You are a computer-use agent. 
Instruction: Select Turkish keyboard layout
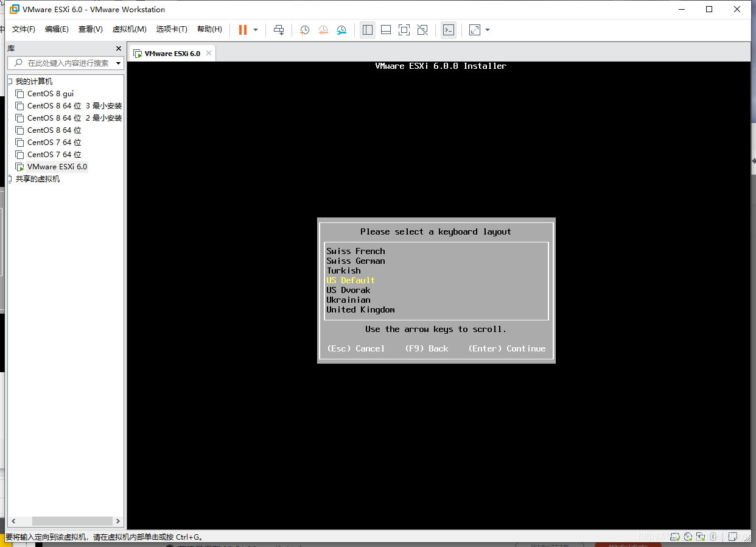[343, 270]
